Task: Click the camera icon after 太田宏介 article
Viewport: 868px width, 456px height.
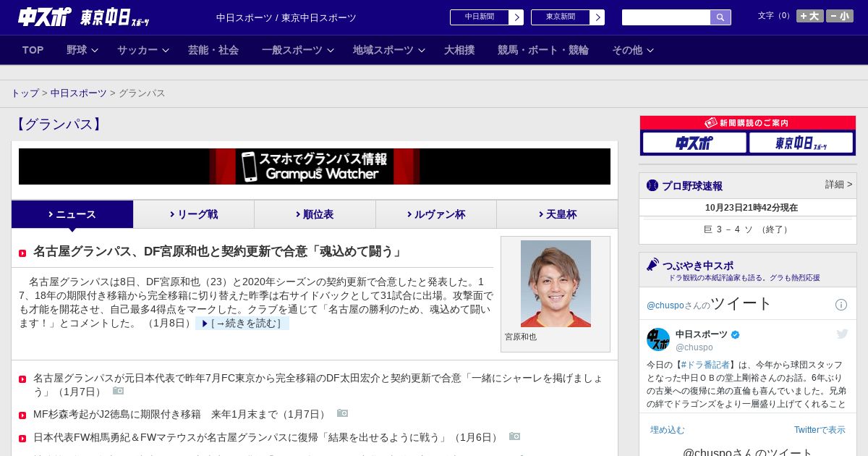Action: pos(119,391)
